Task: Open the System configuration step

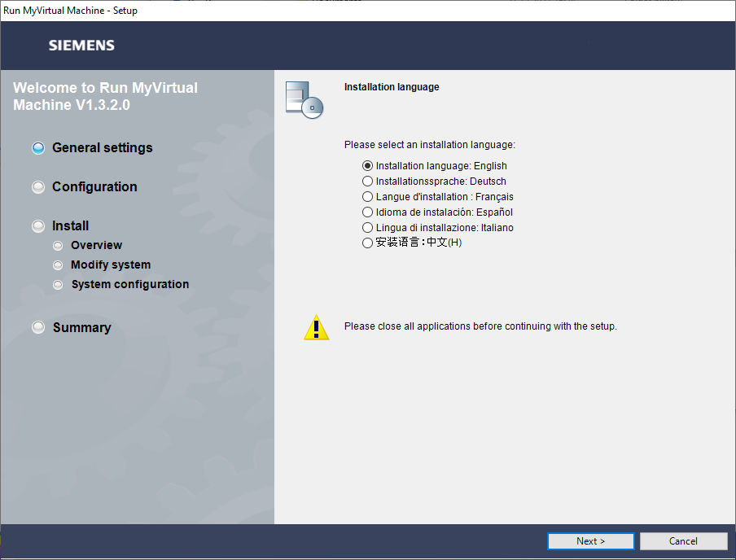Action: pos(130,284)
